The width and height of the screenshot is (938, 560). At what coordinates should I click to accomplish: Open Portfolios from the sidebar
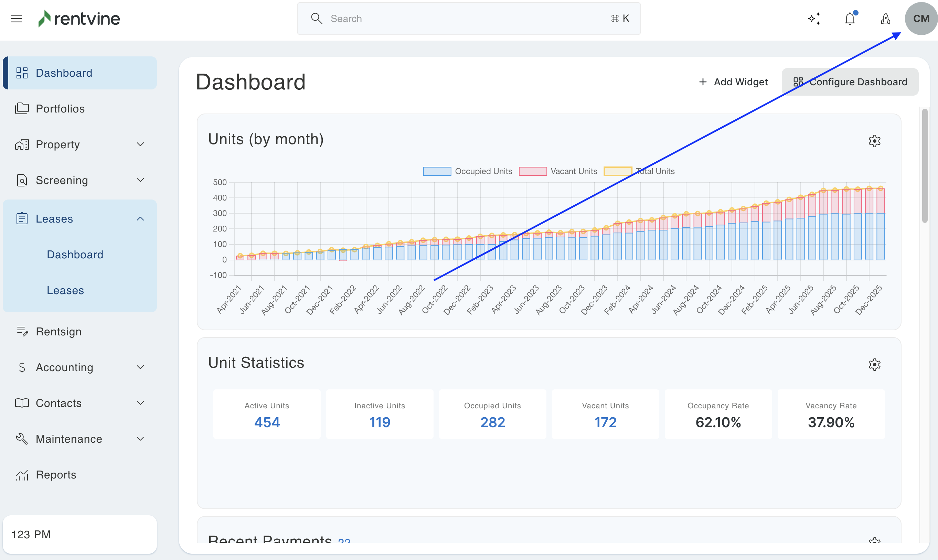coord(60,109)
